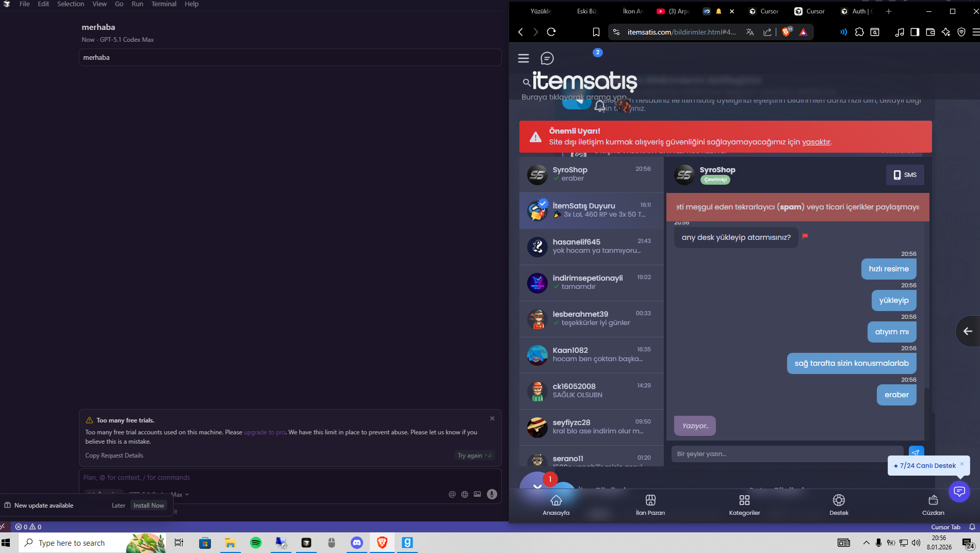Screen dimensions: 980x553
Task: Click 'Copy Request Details'
Action: [x=114, y=456]
